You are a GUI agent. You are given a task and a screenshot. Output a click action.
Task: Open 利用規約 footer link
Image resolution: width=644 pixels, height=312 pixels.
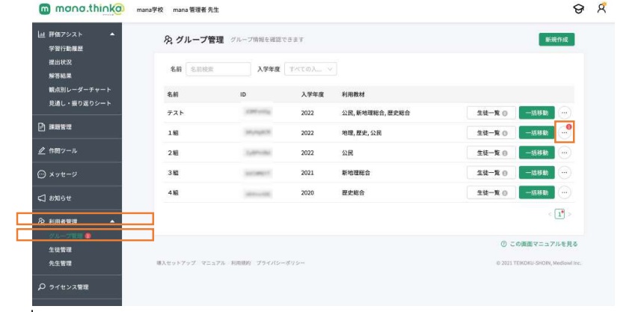241,263
